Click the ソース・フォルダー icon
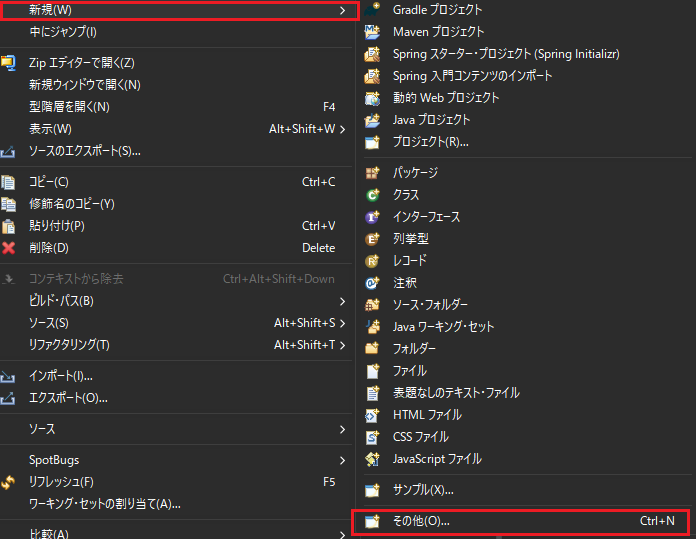696x539 pixels. (372, 305)
